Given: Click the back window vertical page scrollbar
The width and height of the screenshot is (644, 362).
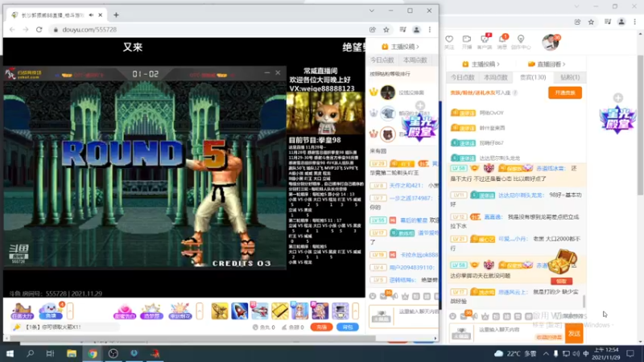Looking at the screenshot, I should (x=640, y=125).
